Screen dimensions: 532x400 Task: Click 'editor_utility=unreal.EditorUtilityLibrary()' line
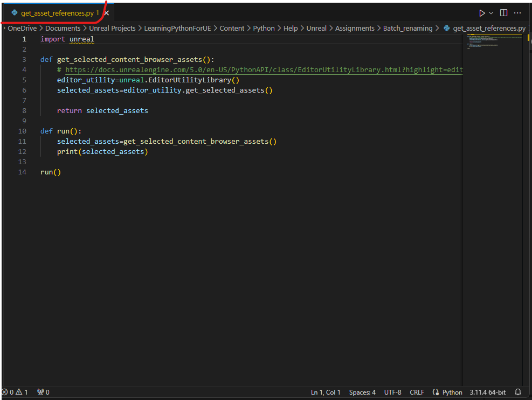148,80
